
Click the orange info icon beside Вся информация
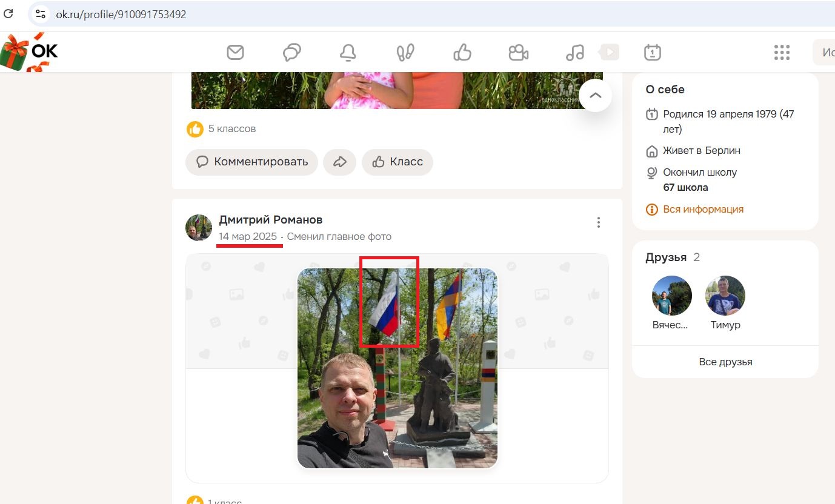click(652, 210)
